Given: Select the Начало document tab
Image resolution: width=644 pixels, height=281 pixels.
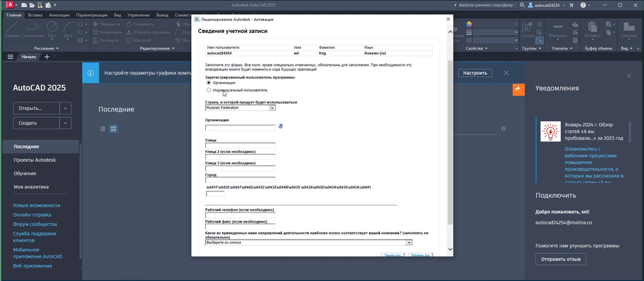Looking at the screenshot, I should click(29, 57).
